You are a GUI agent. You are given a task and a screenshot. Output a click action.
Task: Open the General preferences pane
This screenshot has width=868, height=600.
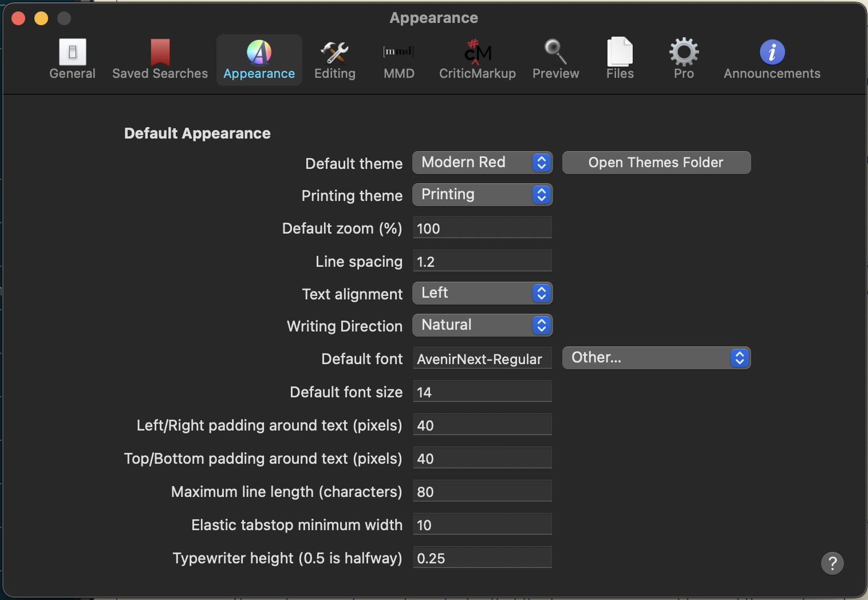click(72, 60)
